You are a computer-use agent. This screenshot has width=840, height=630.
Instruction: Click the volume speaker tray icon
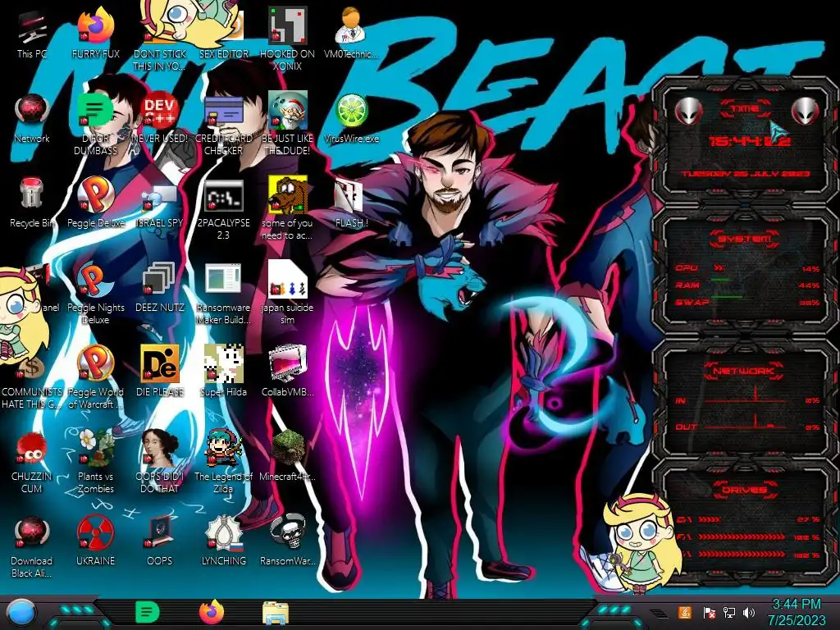pos(748,613)
